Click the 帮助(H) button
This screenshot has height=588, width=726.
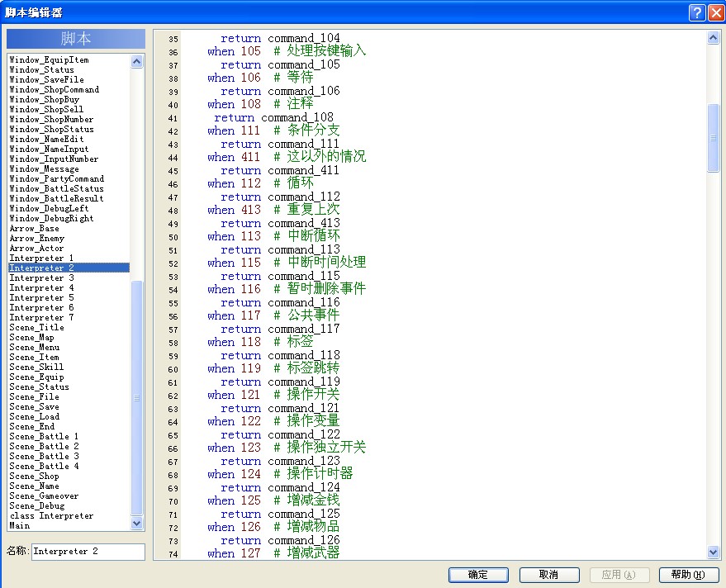(688, 575)
